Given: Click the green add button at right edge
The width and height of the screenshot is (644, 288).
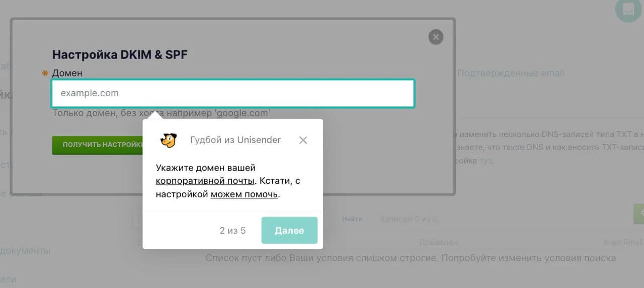Looking at the screenshot, I should coord(639,214).
